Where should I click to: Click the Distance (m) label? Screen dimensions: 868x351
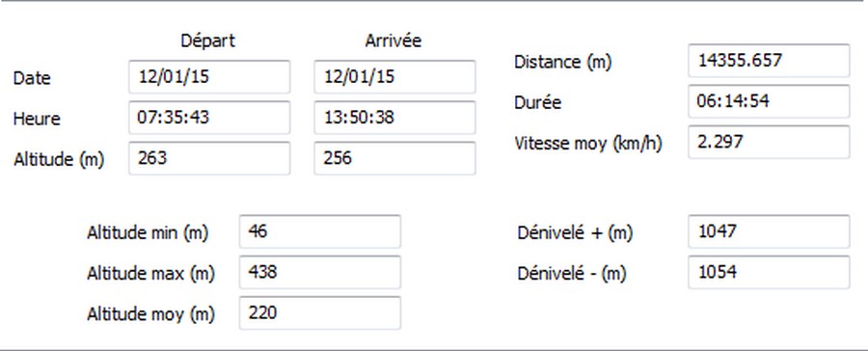click(x=563, y=62)
